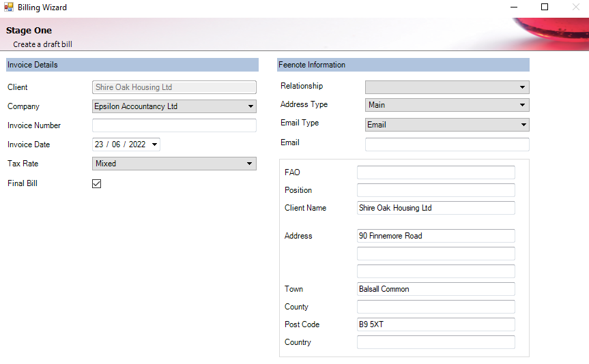
Task: Open the Tax Rate dropdown showing Mixed
Action: (x=174, y=164)
